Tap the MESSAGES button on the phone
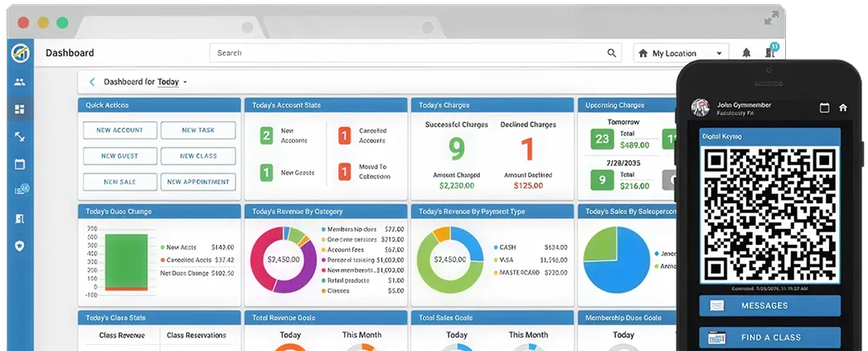Screen dimensions: 868x351 coord(769,305)
